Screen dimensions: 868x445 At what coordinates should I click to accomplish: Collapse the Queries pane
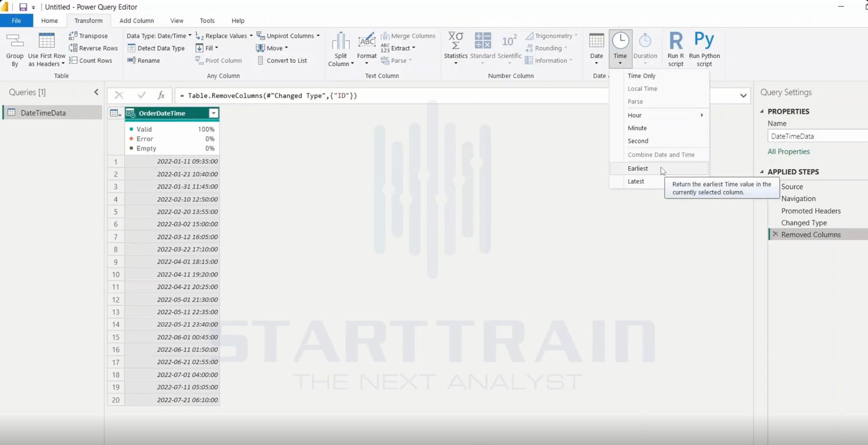[x=96, y=92]
